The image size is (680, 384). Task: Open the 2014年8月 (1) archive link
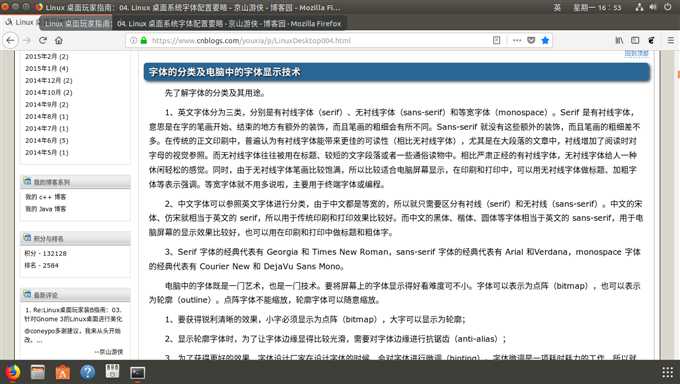point(47,116)
